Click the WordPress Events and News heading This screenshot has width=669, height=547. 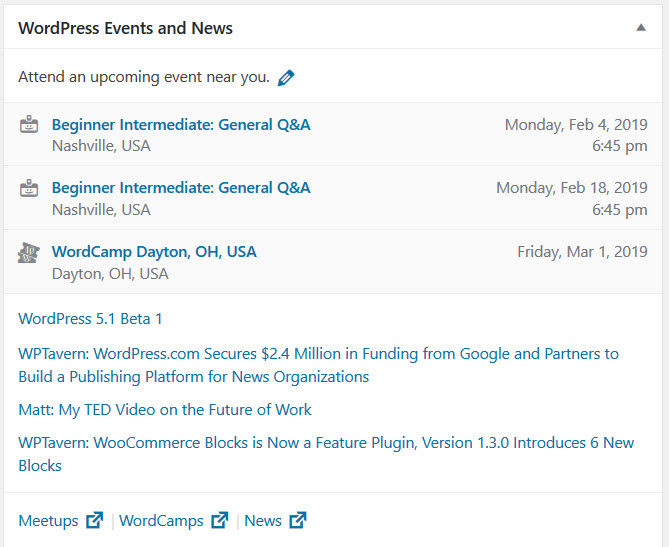[126, 28]
